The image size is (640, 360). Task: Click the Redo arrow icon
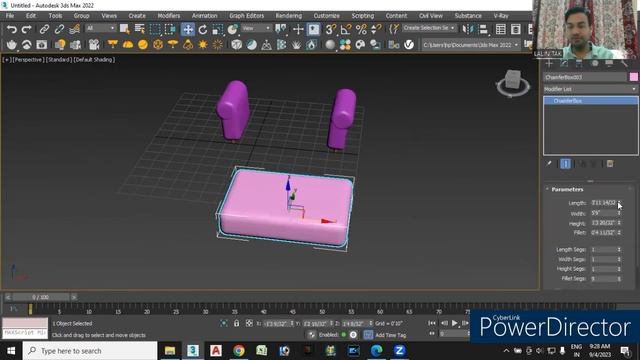coord(27,29)
